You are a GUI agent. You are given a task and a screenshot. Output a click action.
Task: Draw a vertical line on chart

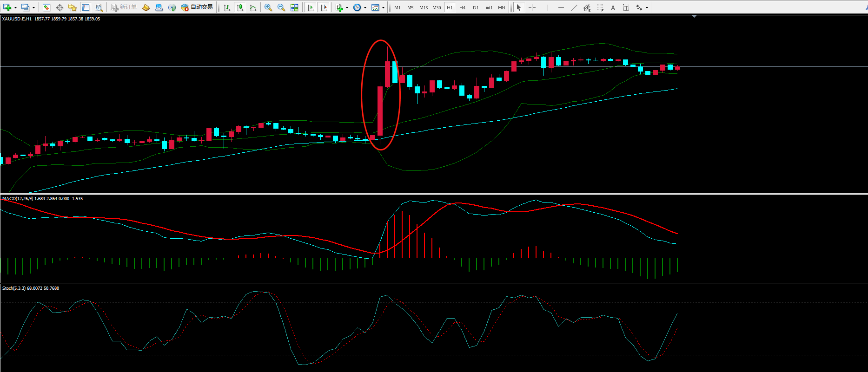548,7
